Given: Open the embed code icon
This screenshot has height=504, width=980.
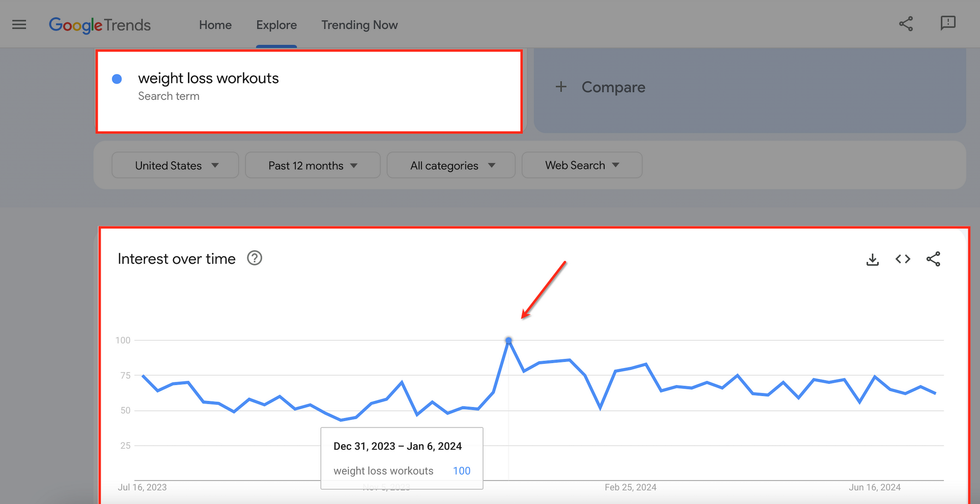Looking at the screenshot, I should click(x=903, y=259).
